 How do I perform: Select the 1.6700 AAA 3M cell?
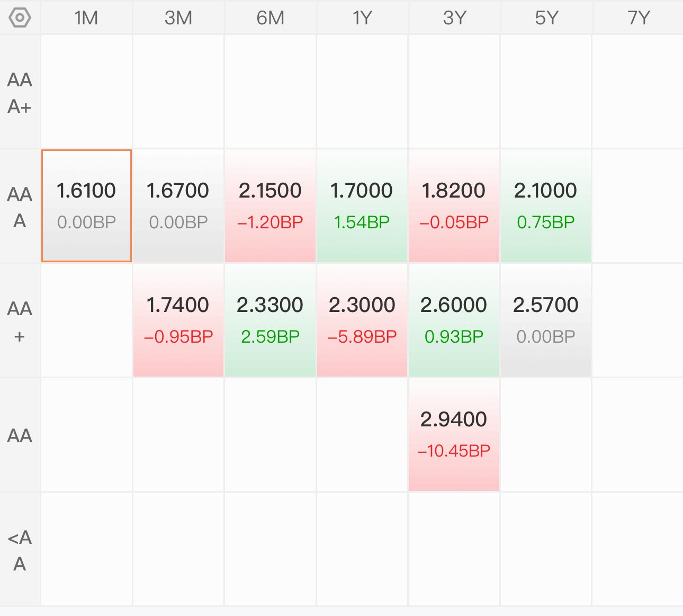178,206
